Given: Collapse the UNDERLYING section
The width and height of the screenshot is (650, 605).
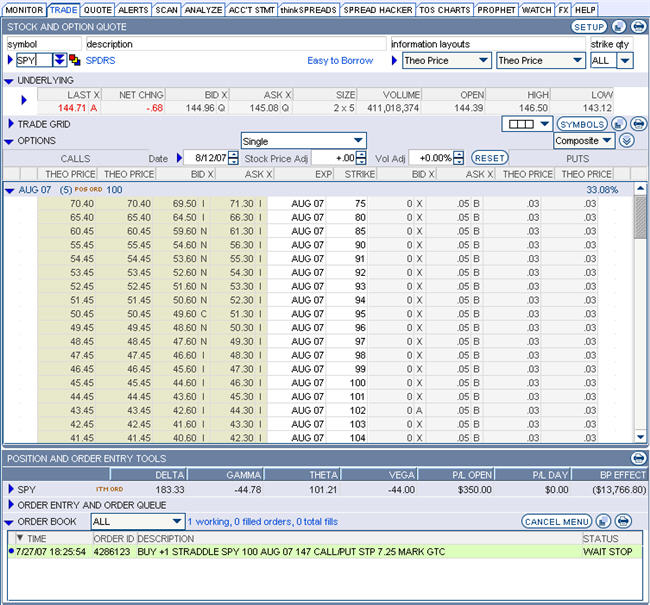Looking at the screenshot, I should 9,80.
